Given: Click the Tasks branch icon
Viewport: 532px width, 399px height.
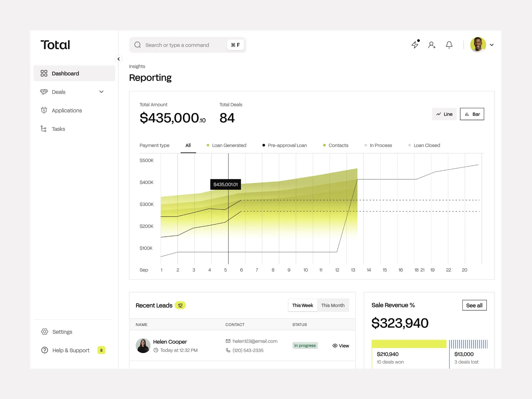Looking at the screenshot, I should pos(44,129).
